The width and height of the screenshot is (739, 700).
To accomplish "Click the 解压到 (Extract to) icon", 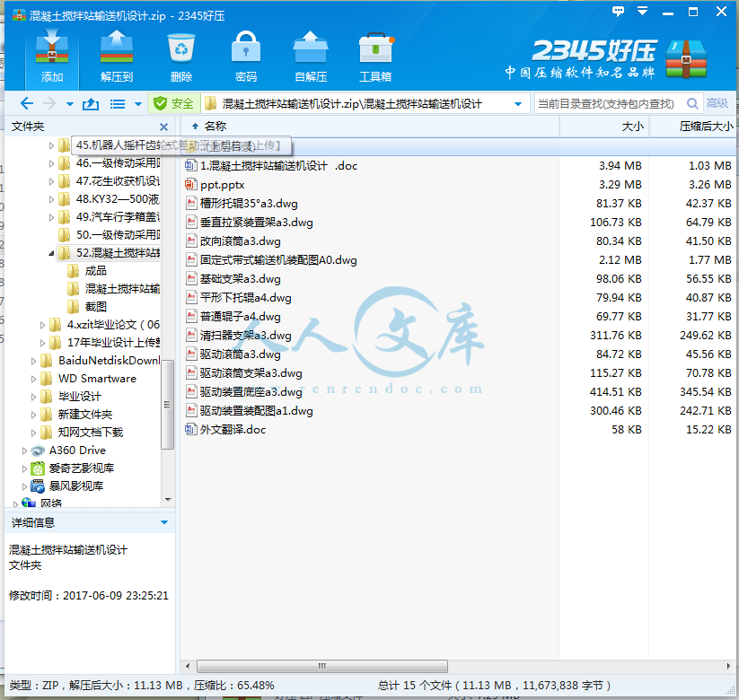I will (117, 57).
